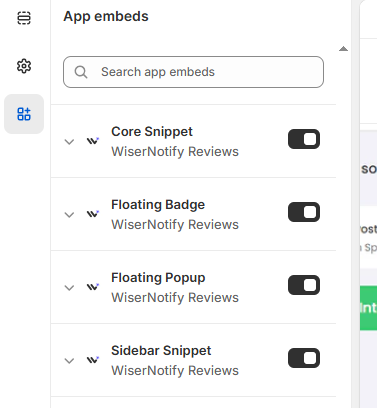Select the App embeds icon
Viewport: 377px width, 408px height.
(24, 114)
